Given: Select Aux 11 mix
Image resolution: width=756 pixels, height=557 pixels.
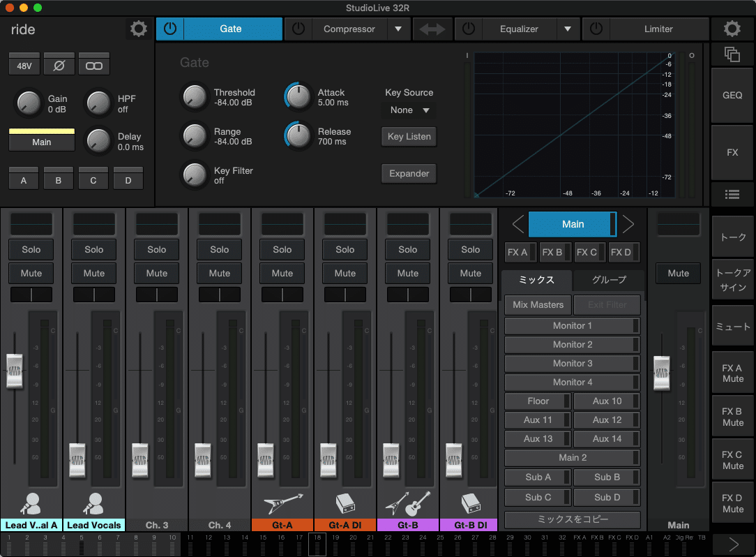Looking at the screenshot, I should 538,420.
